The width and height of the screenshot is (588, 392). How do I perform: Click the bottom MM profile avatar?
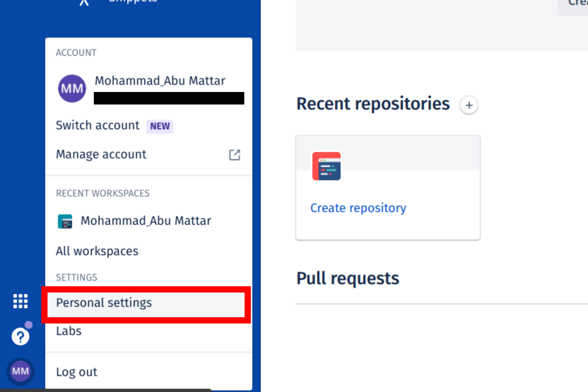pos(20,372)
